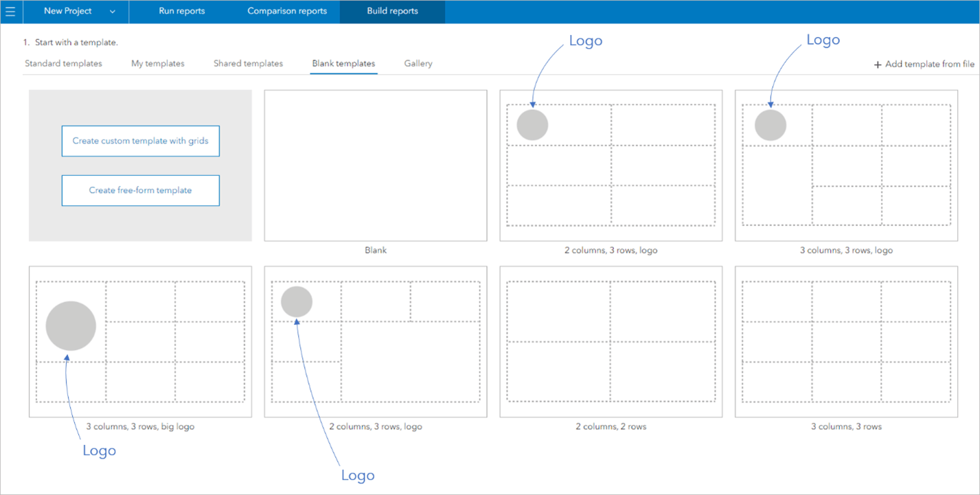Screen dimensions: 980x495
Task: Select the Blank template thumbnail
Action: 375,165
